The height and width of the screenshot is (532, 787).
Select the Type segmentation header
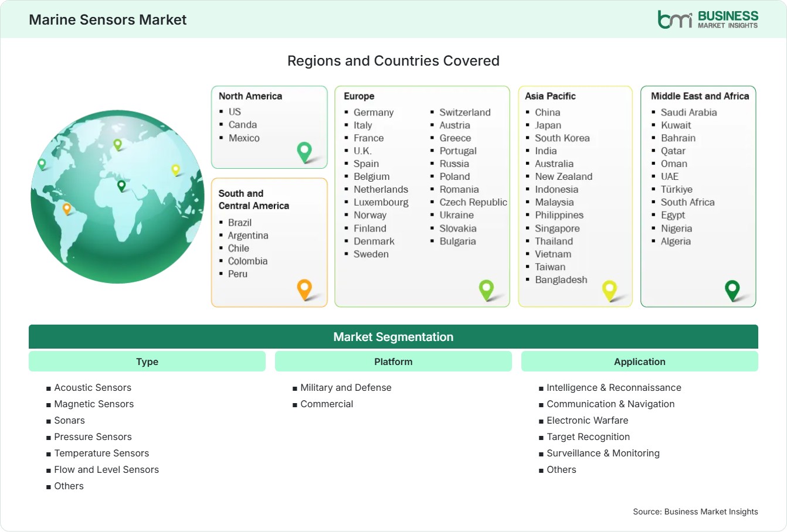[x=147, y=362]
